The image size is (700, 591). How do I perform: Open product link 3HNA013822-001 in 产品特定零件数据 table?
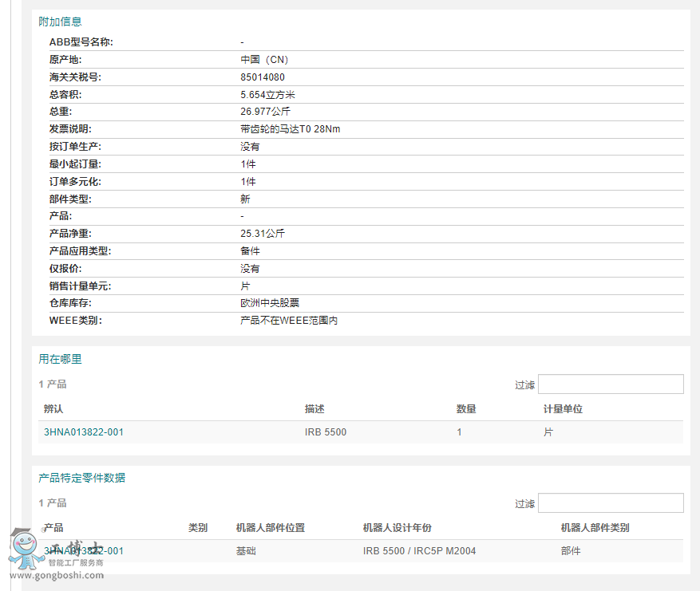pos(83,550)
